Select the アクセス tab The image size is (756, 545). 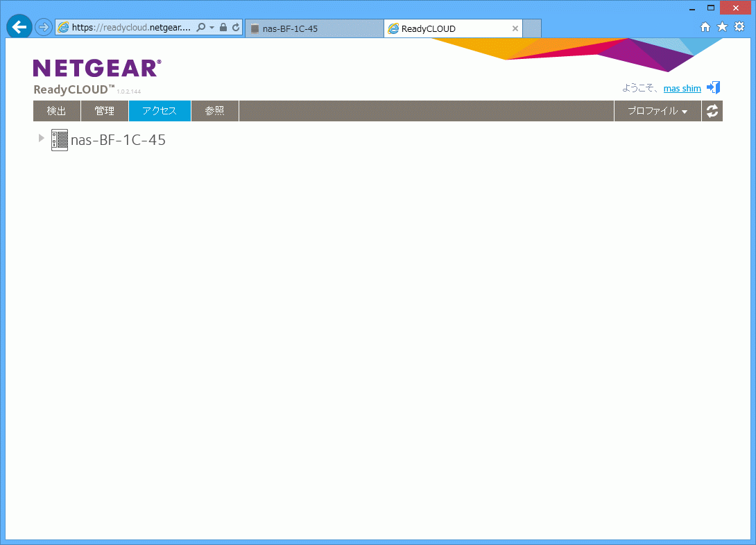[x=160, y=111]
